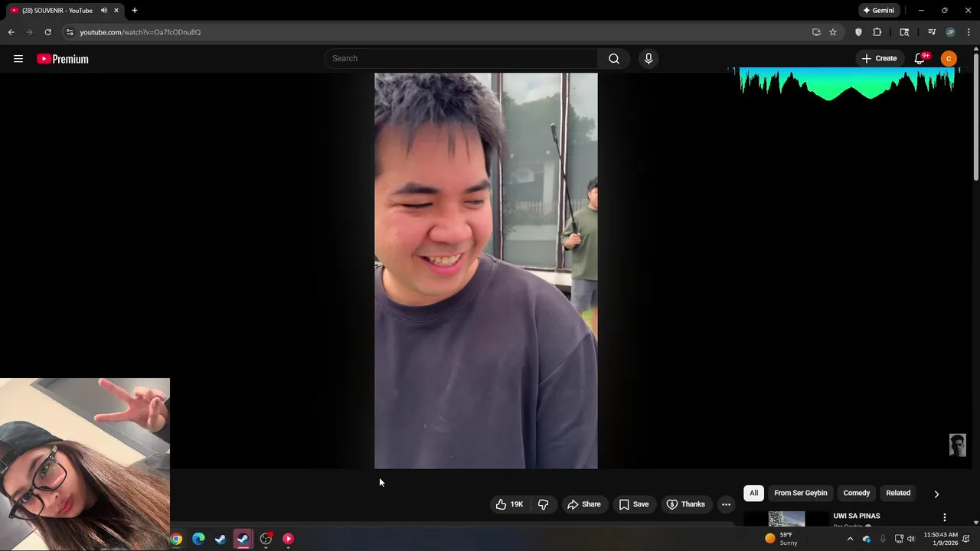Submit search with magnifier button

[x=614, y=58]
